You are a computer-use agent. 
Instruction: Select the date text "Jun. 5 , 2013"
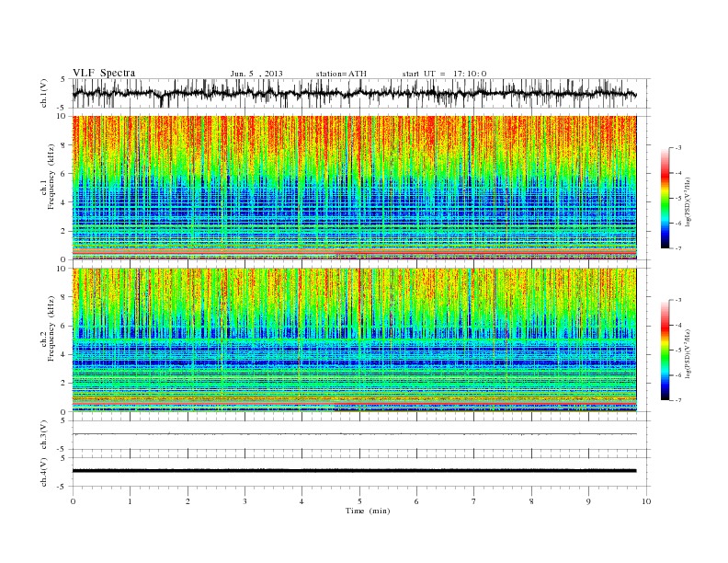[x=256, y=74]
